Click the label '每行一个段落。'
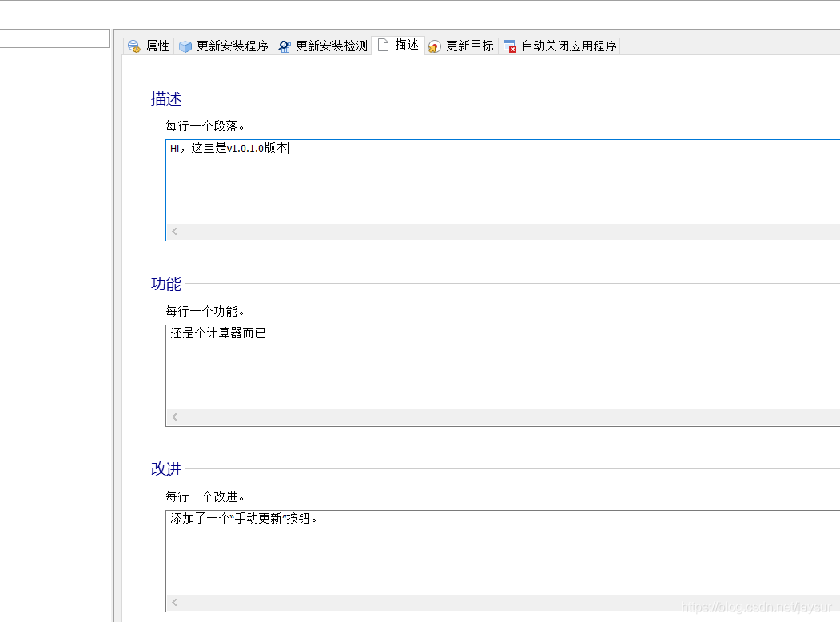 pos(205,126)
